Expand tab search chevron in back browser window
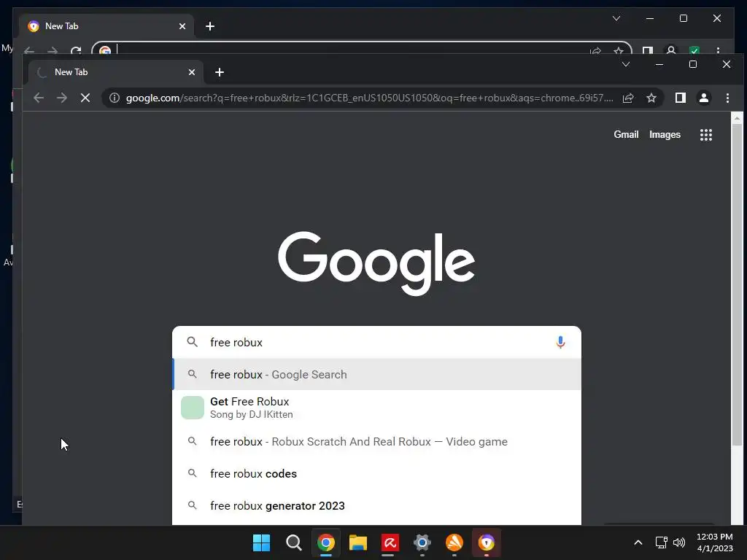Screen dimensions: 747x560 [x=616, y=18]
